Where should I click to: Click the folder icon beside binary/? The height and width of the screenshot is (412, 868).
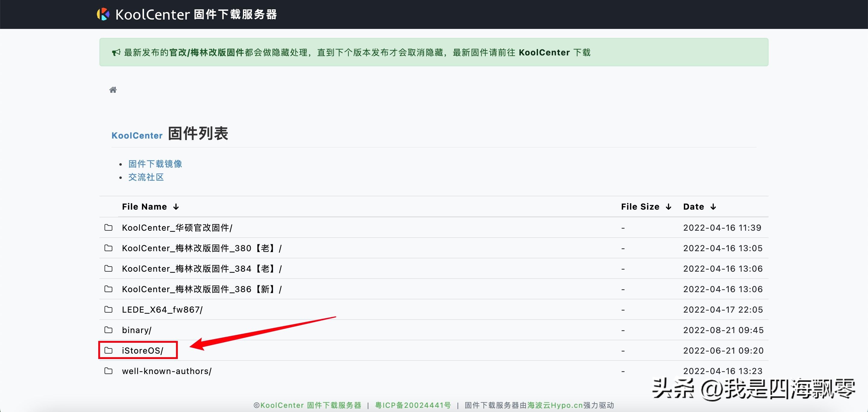pyautogui.click(x=108, y=330)
